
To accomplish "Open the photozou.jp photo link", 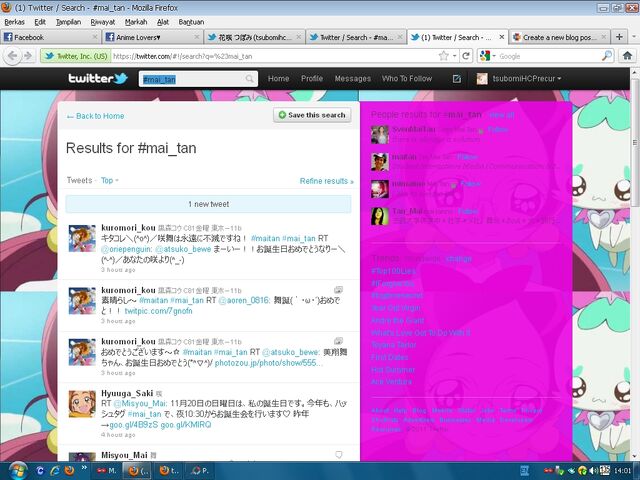I will [269, 362].
